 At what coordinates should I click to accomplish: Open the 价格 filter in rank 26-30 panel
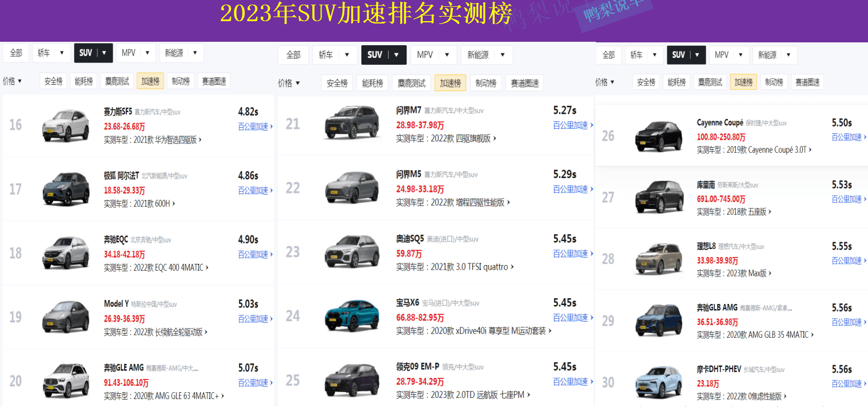605,82
